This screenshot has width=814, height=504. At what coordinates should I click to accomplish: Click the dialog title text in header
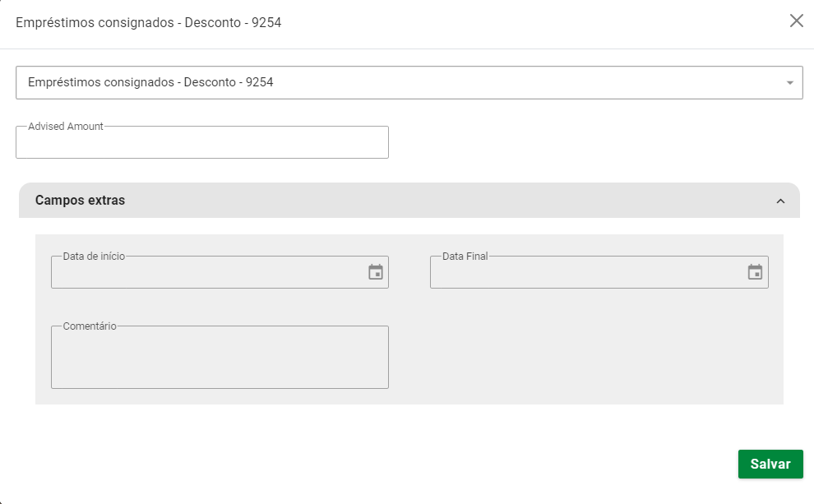tap(148, 23)
